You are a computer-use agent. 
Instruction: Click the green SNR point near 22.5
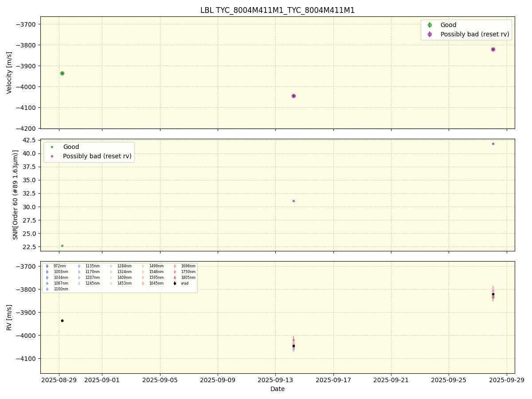click(x=62, y=246)
